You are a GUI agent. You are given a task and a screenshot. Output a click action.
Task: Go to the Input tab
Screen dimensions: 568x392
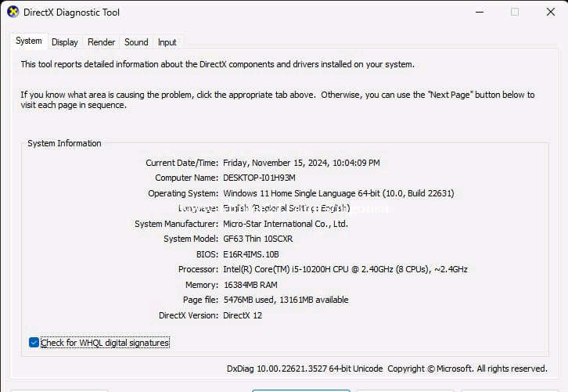pyautogui.click(x=167, y=42)
